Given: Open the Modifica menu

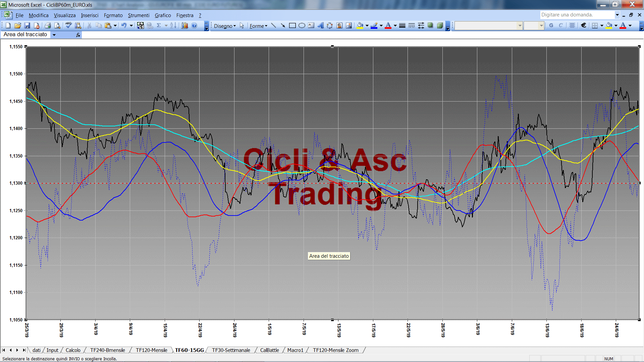Looking at the screenshot, I should (39, 15).
